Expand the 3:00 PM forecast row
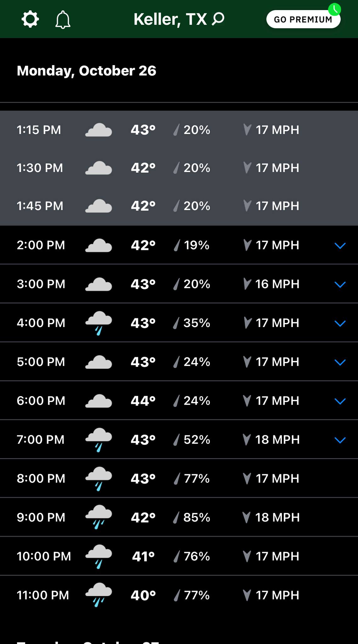 [340, 284]
